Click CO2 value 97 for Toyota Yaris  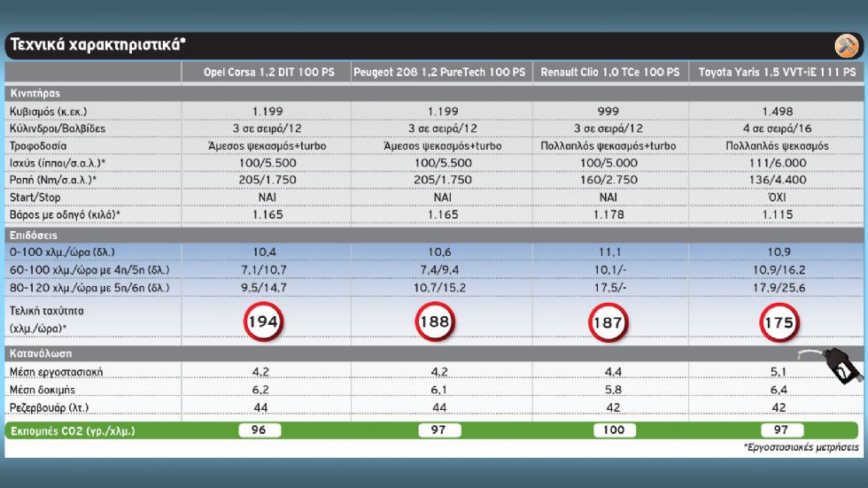[x=781, y=430]
